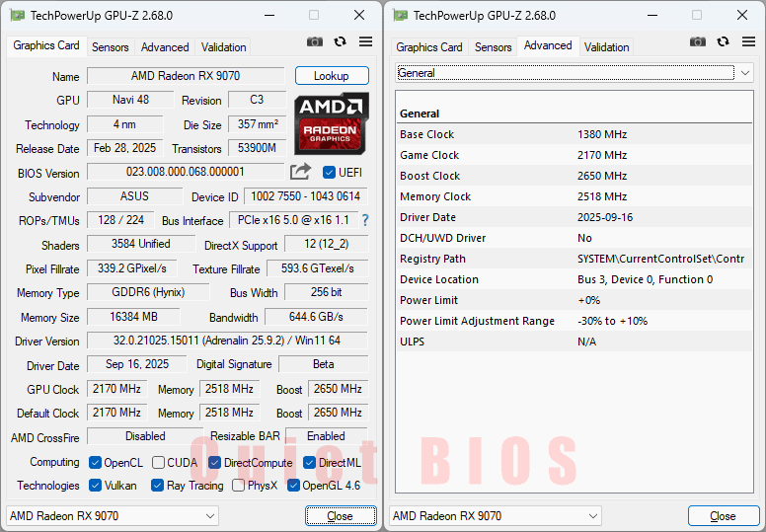
Task: Click the Name field showing AMD Radeon RX 9070
Action: tap(186, 76)
